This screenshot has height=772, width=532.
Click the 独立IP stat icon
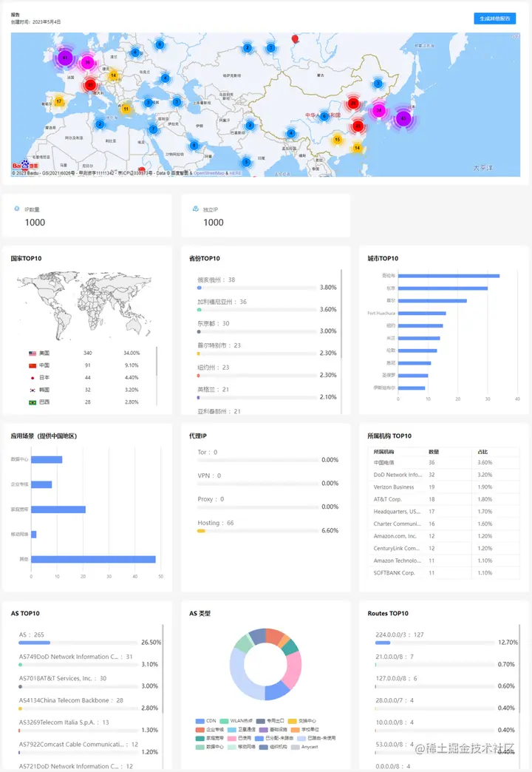(x=195, y=209)
